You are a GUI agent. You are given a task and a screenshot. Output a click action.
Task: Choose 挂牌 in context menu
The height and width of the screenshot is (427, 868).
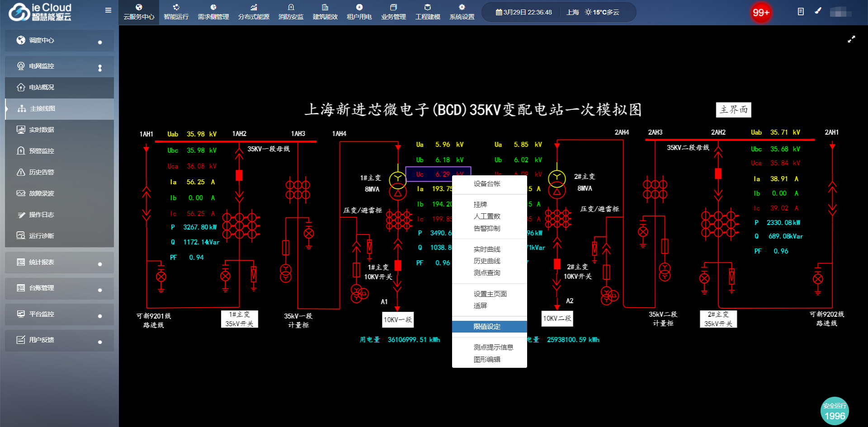pyautogui.click(x=489, y=205)
